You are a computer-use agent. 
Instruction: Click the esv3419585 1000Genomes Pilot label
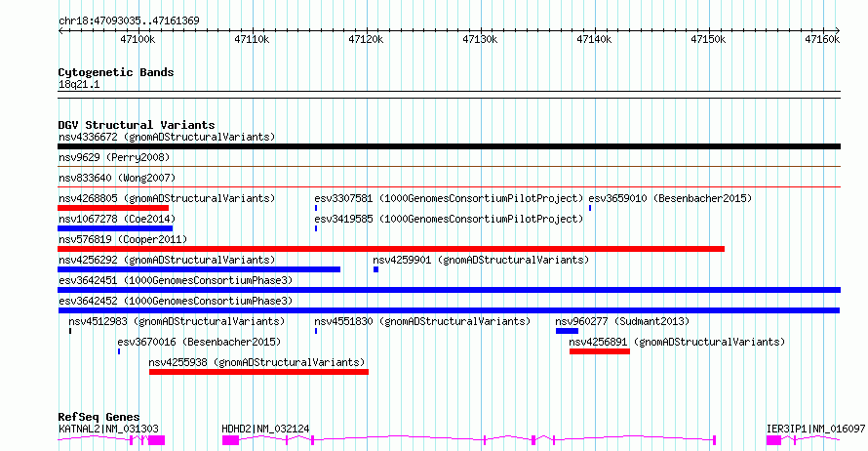[x=449, y=219]
